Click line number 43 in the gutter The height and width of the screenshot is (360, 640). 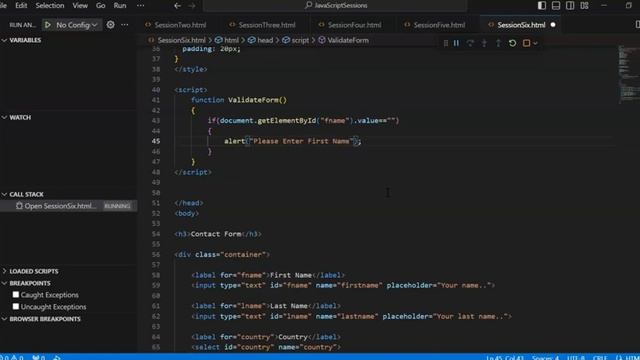[156, 120]
